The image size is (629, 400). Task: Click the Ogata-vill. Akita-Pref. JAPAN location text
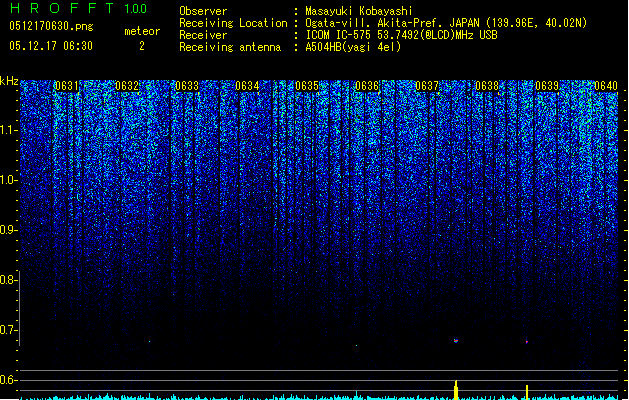coord(446,23)
